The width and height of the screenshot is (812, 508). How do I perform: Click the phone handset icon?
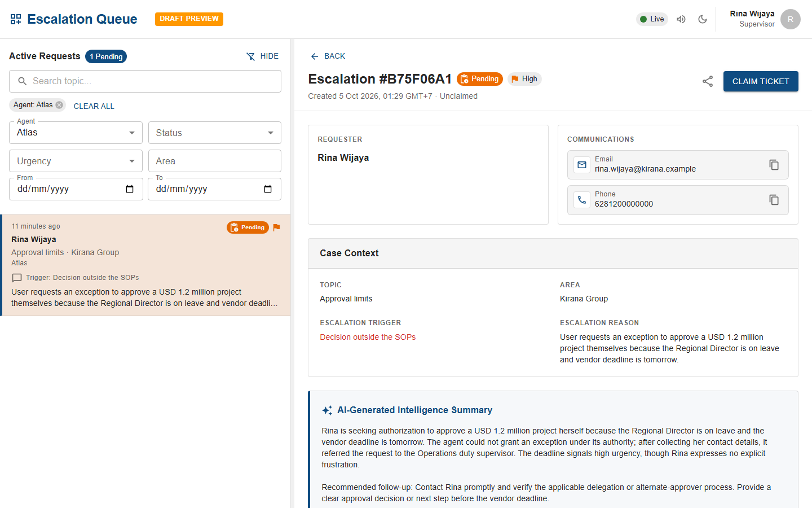pyautogui.click(x=582, y=200)
